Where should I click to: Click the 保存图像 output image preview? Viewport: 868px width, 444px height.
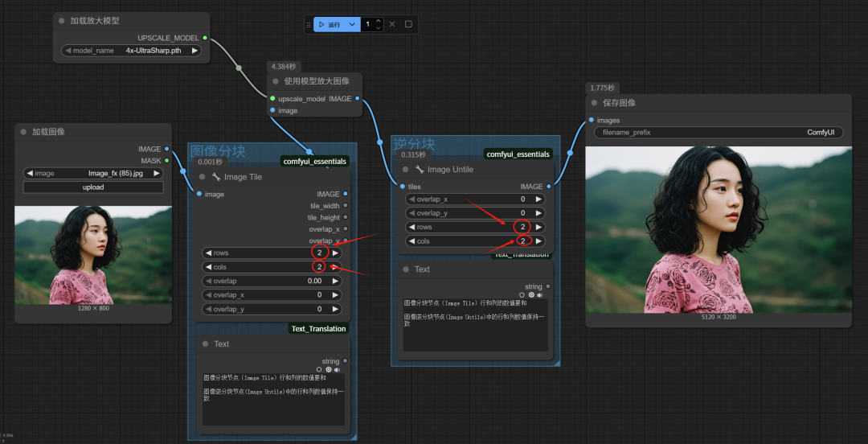coord(719,229)
